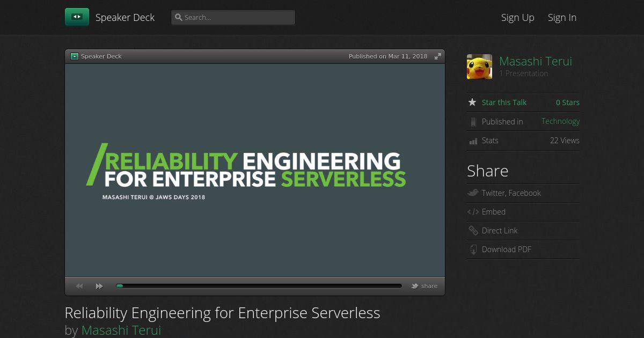Open Masashi Terui profile in sidebar
Viewport: 644px width, 338px height.
click(x=536, y=61)
